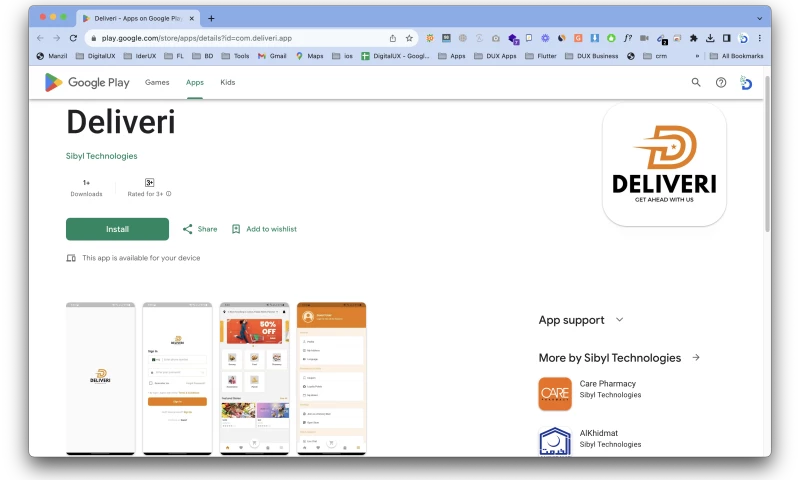Click the share page icon in address bar
This screenshot has width=800, height=480.
click(x=392, y=38)
